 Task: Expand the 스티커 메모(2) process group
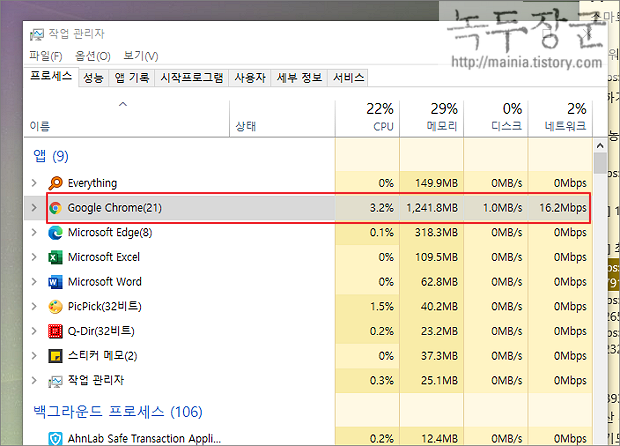(34, 356)
